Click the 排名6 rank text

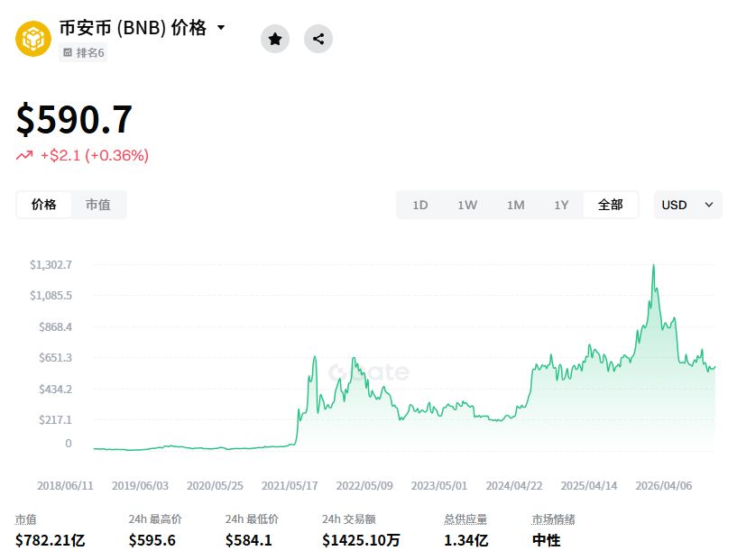[90, 52]
